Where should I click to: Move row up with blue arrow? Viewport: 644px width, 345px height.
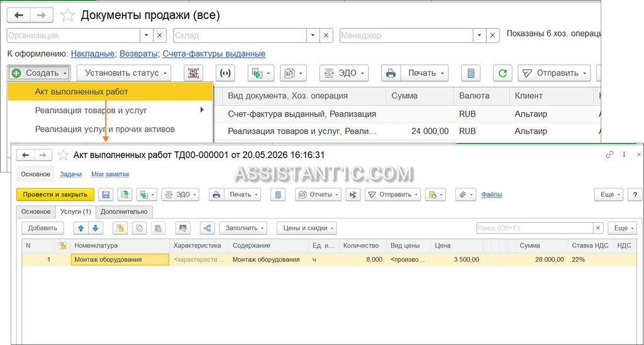click(x=81, y=228)
